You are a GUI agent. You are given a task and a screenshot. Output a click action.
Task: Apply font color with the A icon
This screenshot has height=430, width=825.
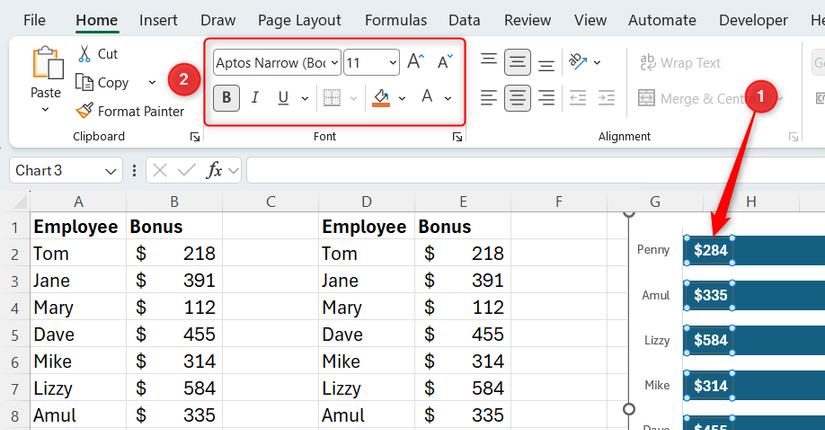tap(427, 97)
